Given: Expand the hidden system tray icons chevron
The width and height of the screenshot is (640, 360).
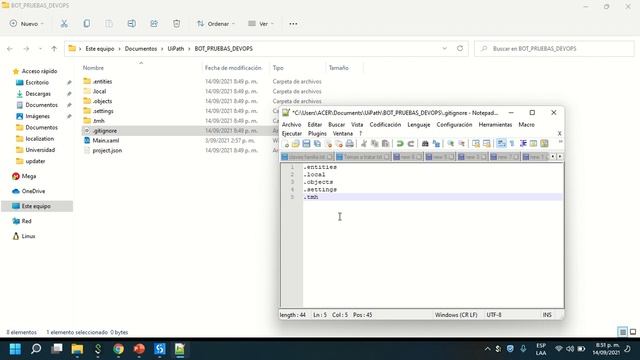Looking at the screenshot, I should tap(487, 349).
